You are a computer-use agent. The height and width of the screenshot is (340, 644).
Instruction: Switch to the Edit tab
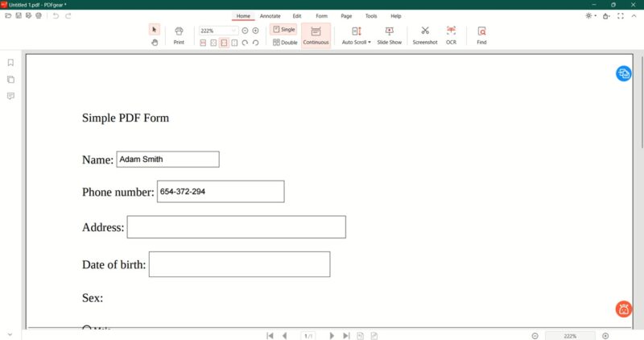[297, 16]
